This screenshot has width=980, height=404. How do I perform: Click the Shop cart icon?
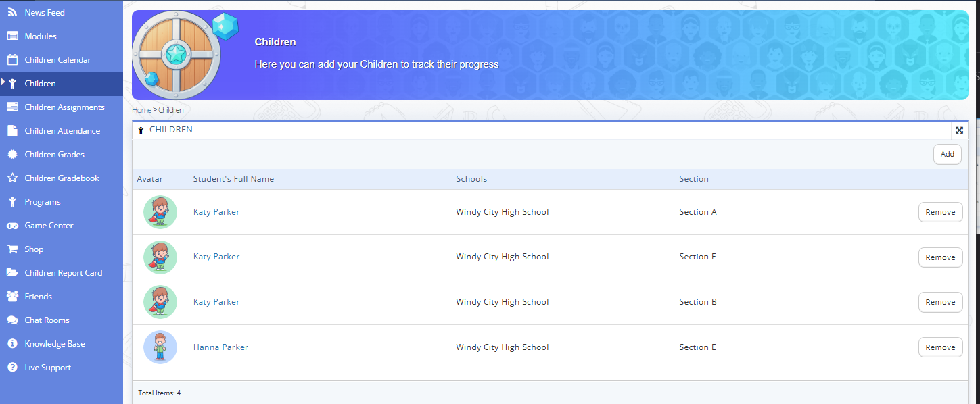[12, 249]
